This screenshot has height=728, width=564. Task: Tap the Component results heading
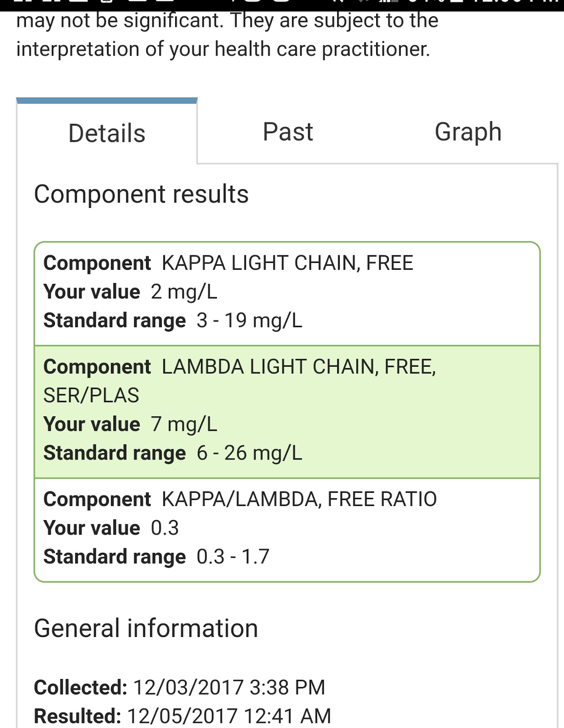point(141,194)
